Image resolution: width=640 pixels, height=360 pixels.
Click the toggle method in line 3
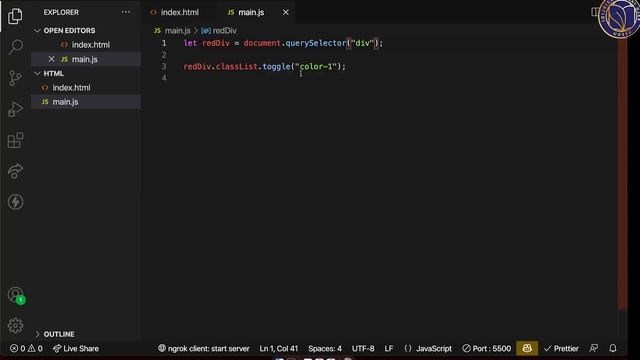pyautogui.click(x=276, y=67)
